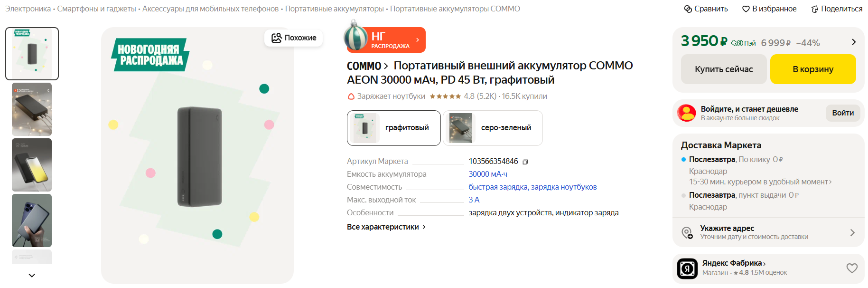The width and height of the screenshot is (868, 288).
Task: Favorite the Яндекс Фабрика store heart
Action: [x=852, y=268]
